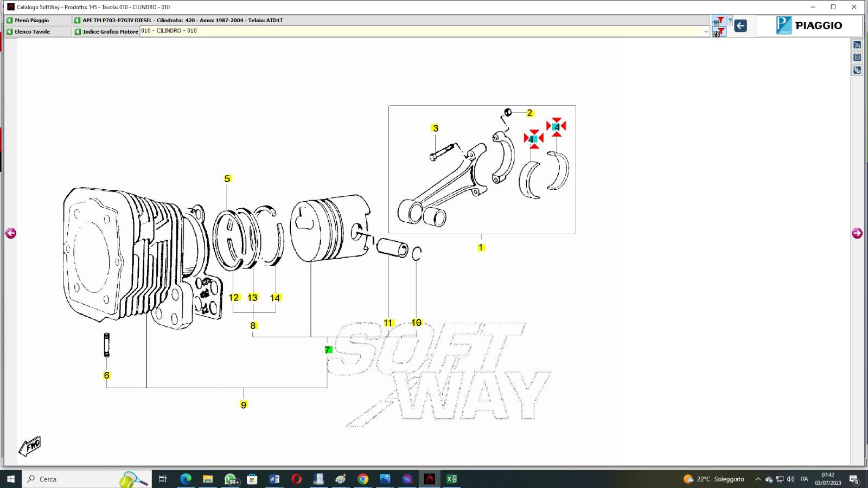Select green highlighted part number 7
This screenshot has height=488, width=868.
[328, 350]
